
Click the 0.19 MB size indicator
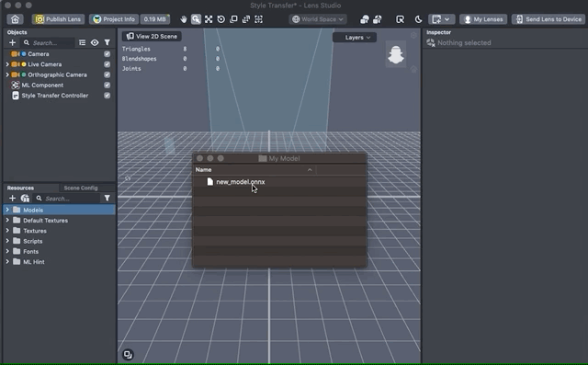(155, 19)
